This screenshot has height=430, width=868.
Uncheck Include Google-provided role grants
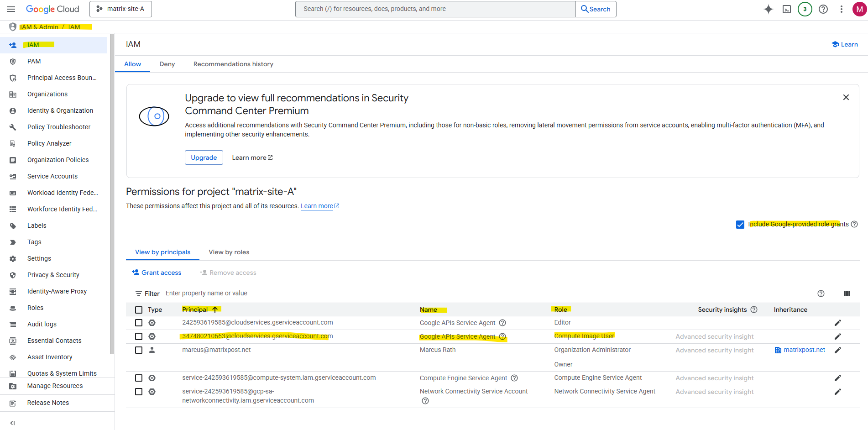tap(740, 225)
